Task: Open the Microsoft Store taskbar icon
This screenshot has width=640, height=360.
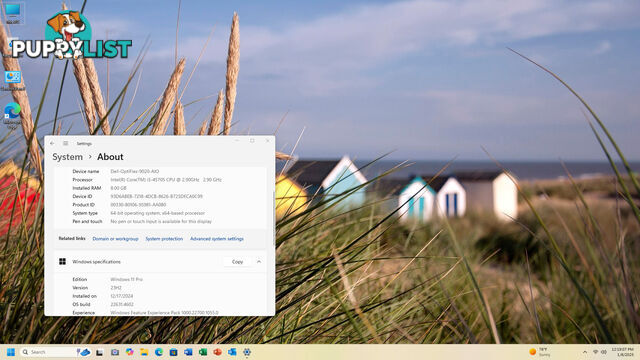Action: (173, 352)
